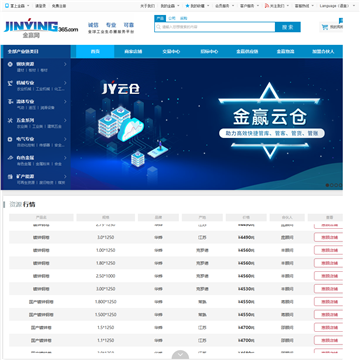Open the 加盟合伙人 nav tab
Viewport: 360px width, 360px height.
323,52
